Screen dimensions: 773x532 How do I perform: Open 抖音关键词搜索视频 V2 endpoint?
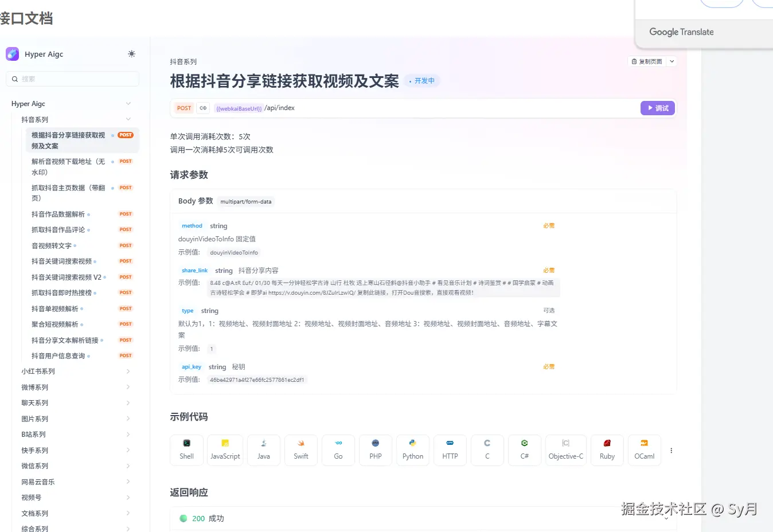click(x=82, y=277)
